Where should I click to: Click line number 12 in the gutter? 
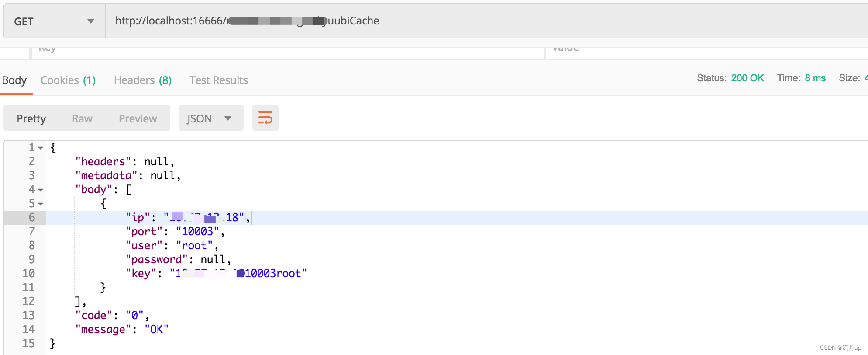[x=29, y=302]
